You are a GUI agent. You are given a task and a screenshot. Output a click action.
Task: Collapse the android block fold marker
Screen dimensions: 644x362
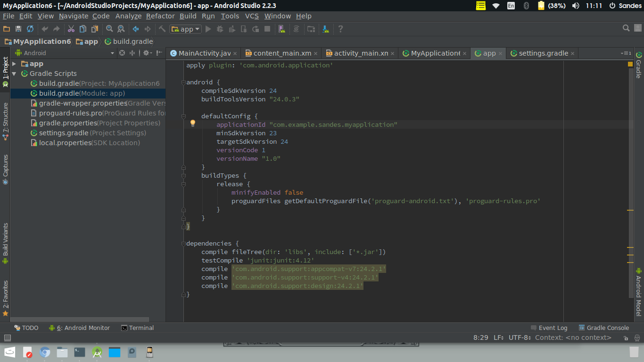[x=183, y=82]
